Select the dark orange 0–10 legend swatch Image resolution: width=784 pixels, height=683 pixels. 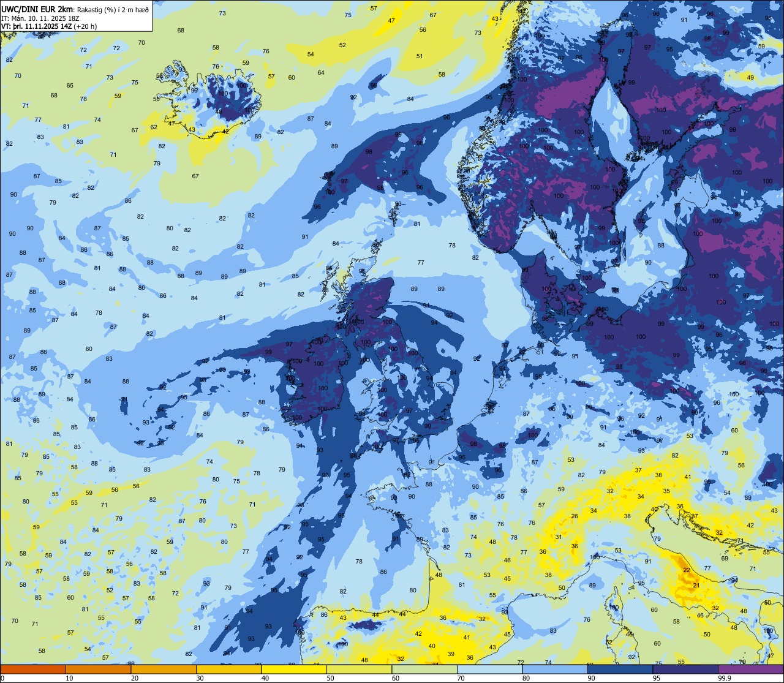pos(33,669)
